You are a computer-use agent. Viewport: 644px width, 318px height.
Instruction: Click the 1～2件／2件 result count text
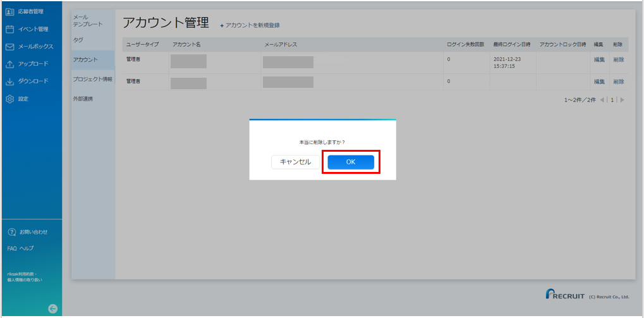pos(580,100)
